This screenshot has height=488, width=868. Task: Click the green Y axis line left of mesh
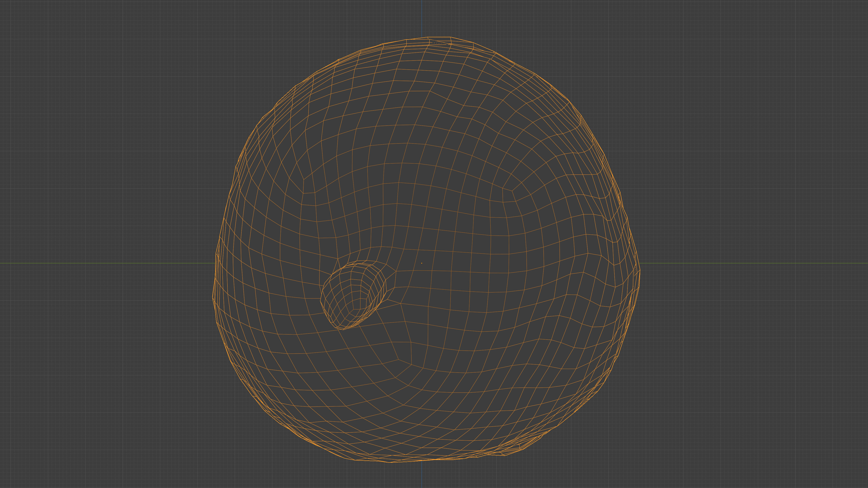pyautogui.click(x=101, y=263)
